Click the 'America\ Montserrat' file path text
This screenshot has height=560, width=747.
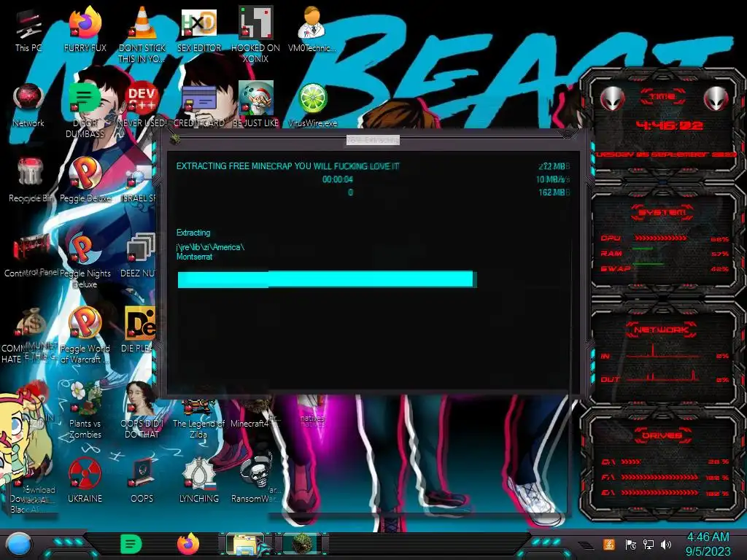[211, 252]
